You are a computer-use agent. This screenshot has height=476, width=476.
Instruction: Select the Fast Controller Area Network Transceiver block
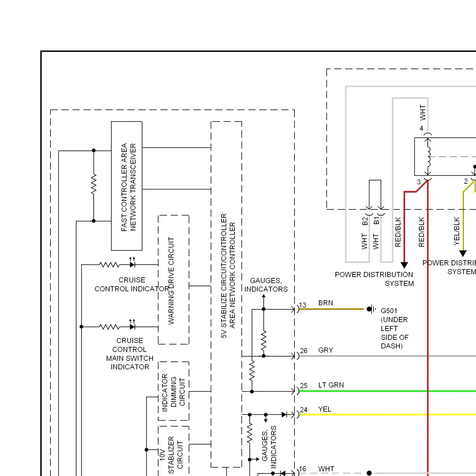coord(127,186)
